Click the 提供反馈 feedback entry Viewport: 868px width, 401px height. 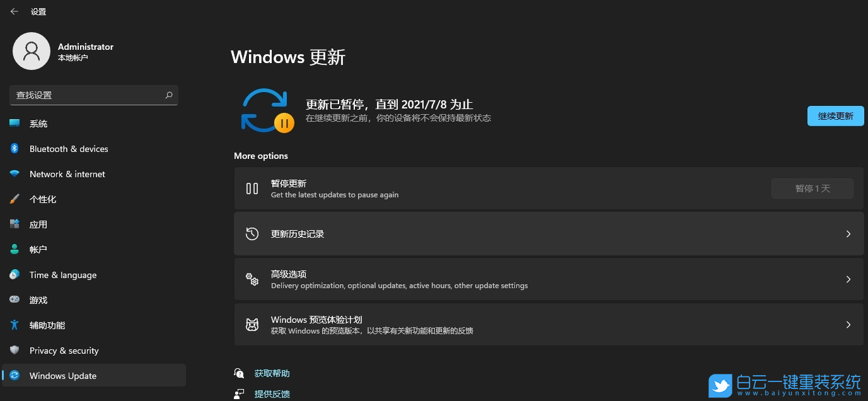pos(271,393)
